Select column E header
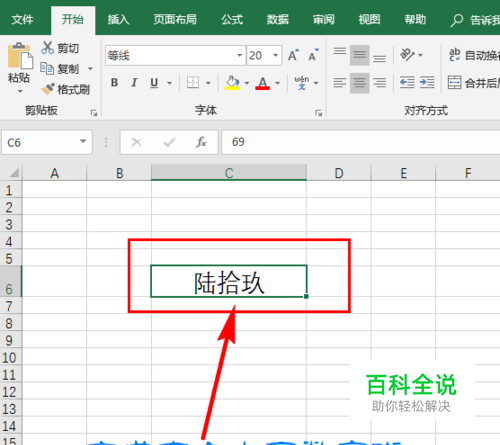500x445 pixels. (403, 173)
